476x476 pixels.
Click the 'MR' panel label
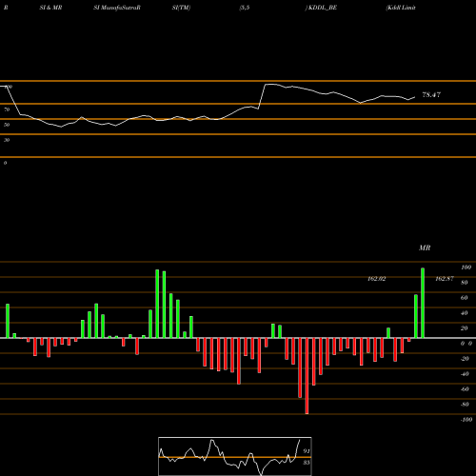pyautogui.click(x=425, y=248)
